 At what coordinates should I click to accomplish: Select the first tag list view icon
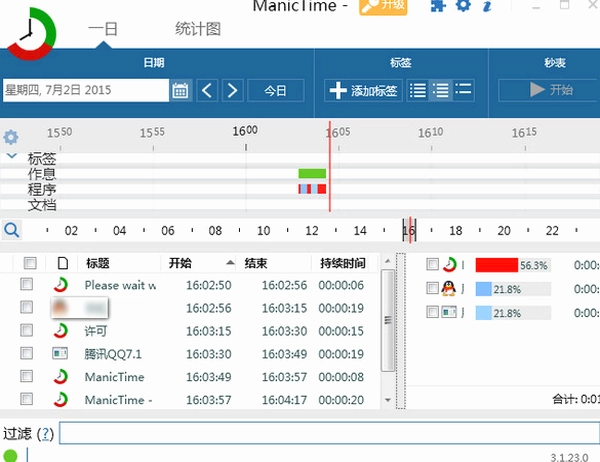click(x=417, y=90)
